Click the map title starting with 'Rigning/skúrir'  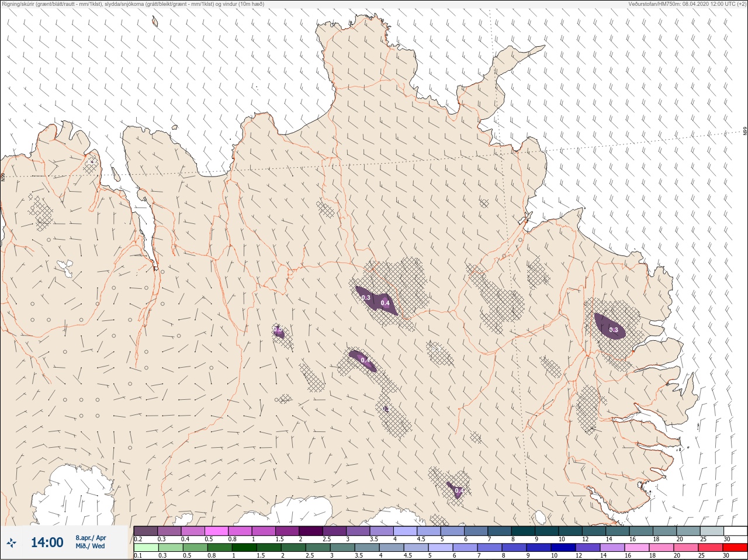(133, 4)
